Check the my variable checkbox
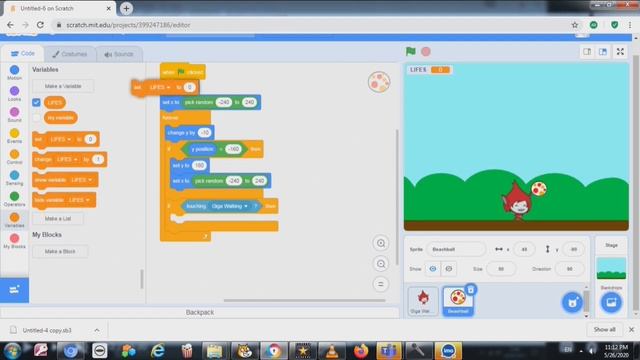The width and height of the screenshot is (640, 360). tap(36, 118)
